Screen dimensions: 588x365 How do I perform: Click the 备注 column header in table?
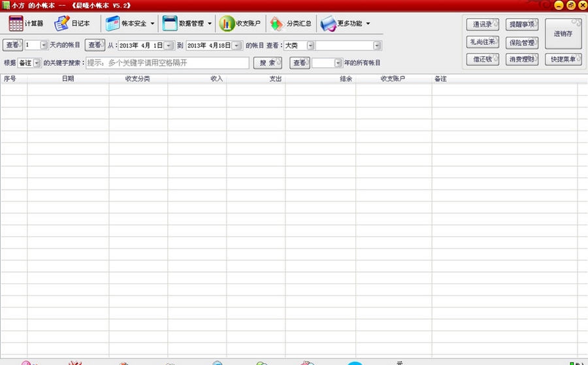pyautogui.click(x=504, y=79)
